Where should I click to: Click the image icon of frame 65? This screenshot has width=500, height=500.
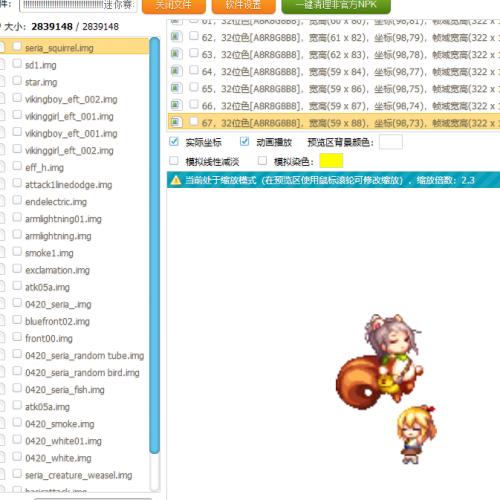(x=176, y=88)
